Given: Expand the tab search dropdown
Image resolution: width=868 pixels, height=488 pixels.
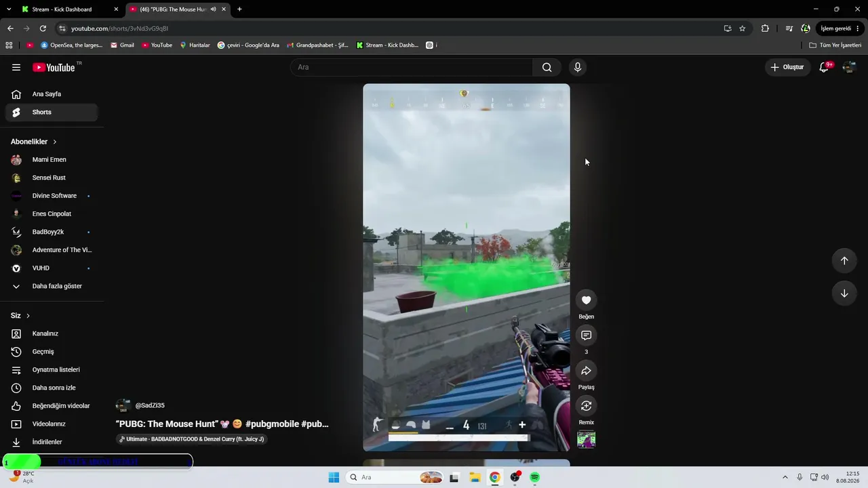Looking at the screenshot, I should (x=9, y=9).
